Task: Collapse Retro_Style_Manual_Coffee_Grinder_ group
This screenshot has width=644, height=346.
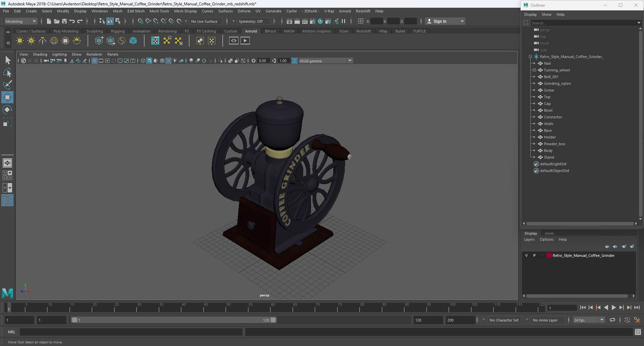Action: click(x=530, y=57)
